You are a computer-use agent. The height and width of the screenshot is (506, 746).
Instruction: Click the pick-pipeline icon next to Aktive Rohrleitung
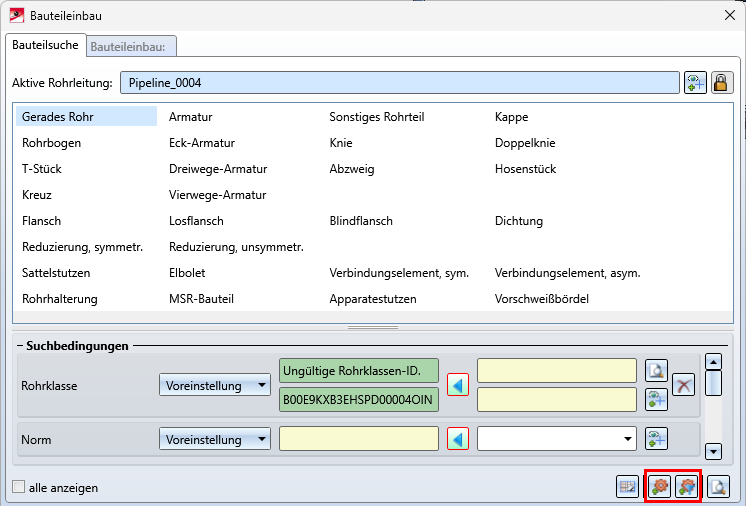[695, 83]
